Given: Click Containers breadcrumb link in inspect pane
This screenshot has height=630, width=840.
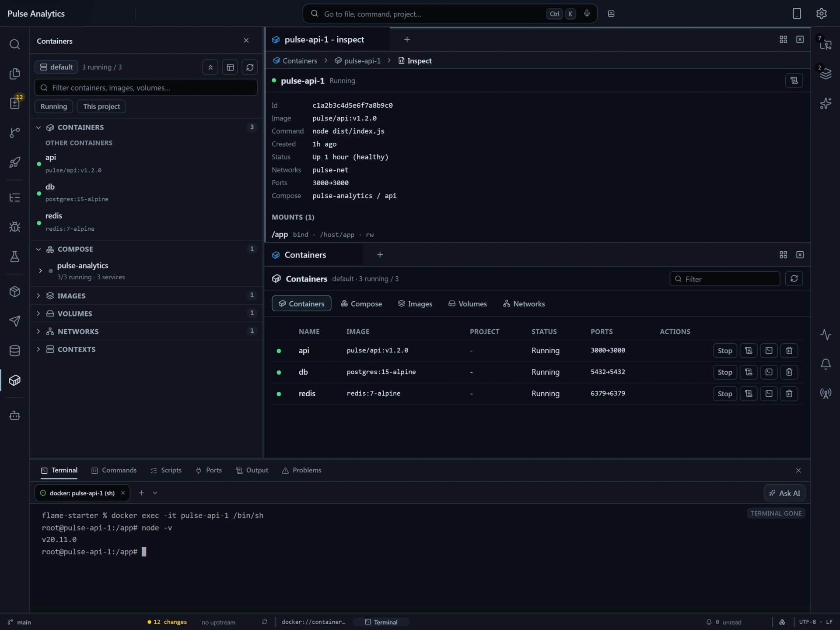Looking at the screenshot, I should (295, 61).
